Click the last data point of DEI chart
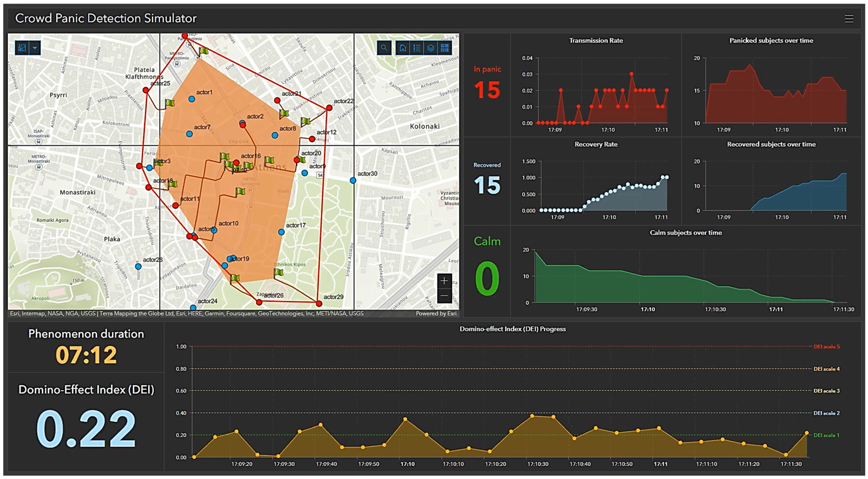Viewport: 868px width, 479px height. tap(807, 433)
